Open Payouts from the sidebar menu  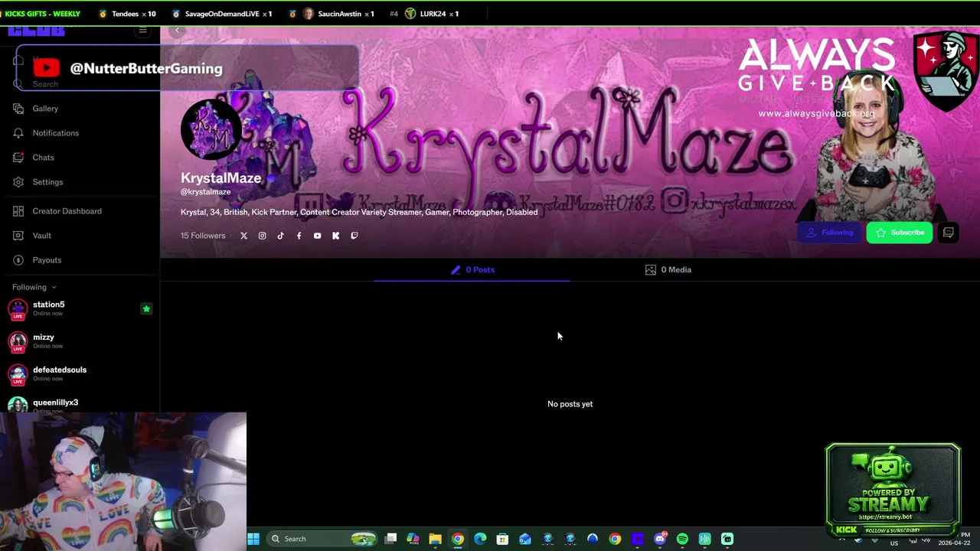pos(47,260)
